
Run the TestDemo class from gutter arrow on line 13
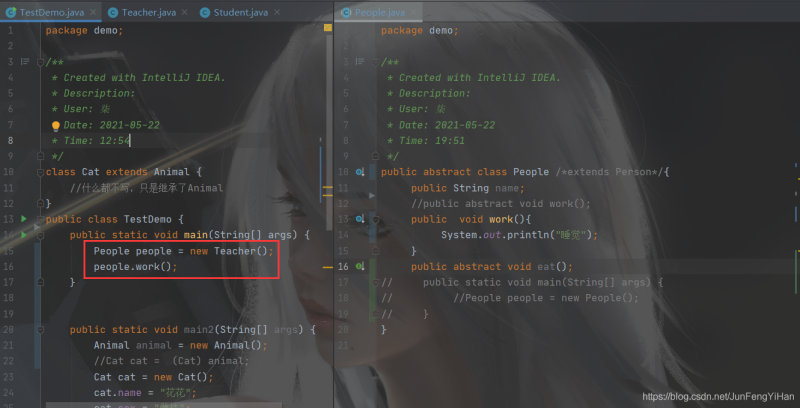[x=23, y=219]
